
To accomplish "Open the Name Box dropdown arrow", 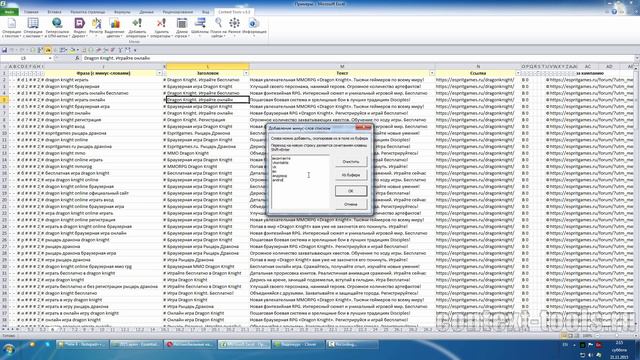I will pos(50,58).
